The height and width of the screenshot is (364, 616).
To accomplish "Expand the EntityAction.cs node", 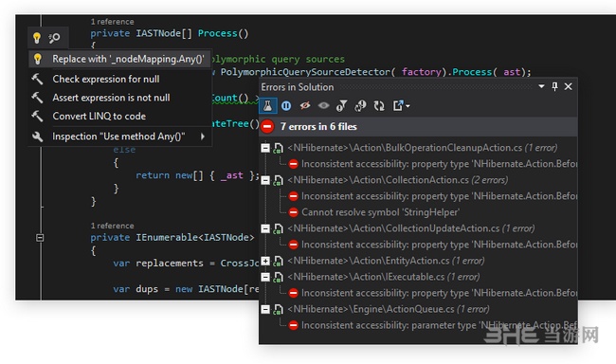I will [x=265, y=261].
